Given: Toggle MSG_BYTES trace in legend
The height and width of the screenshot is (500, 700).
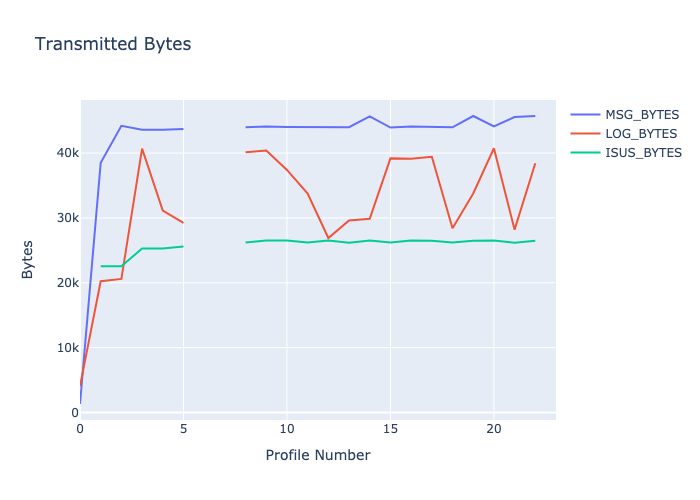Looking at the screenshot, I should click(642, 114).
